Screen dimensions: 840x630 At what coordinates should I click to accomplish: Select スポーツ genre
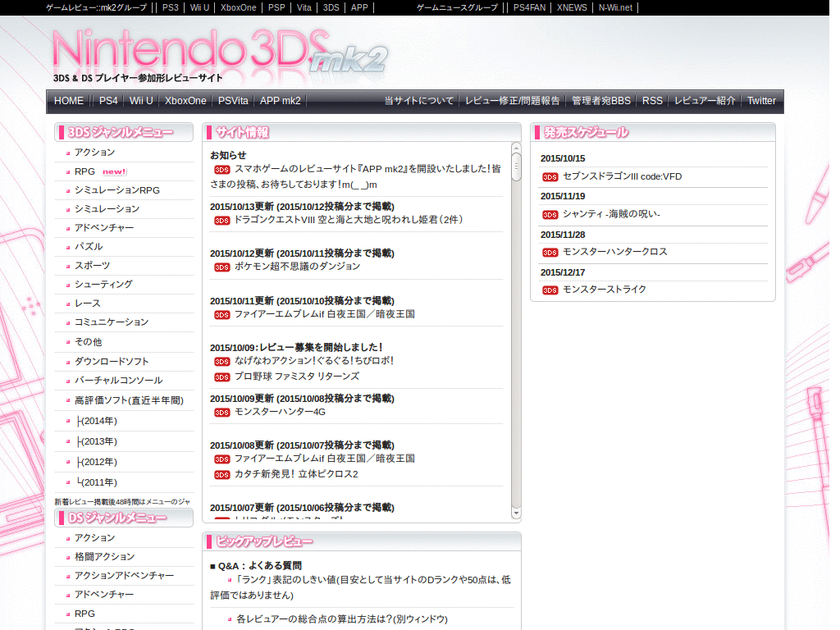coord(92,265)
